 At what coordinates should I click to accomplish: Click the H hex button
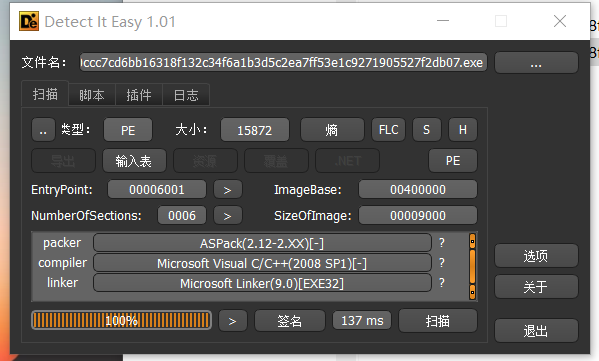(463, 130)
